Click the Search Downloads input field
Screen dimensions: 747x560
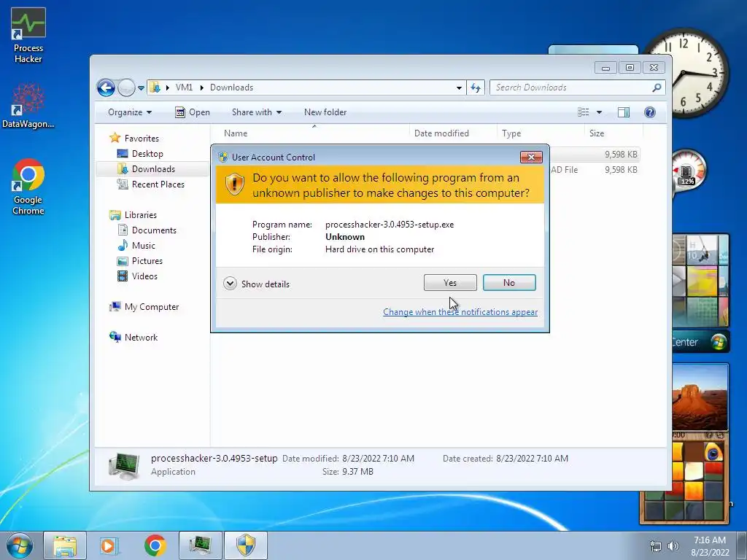tap(570, 87)
